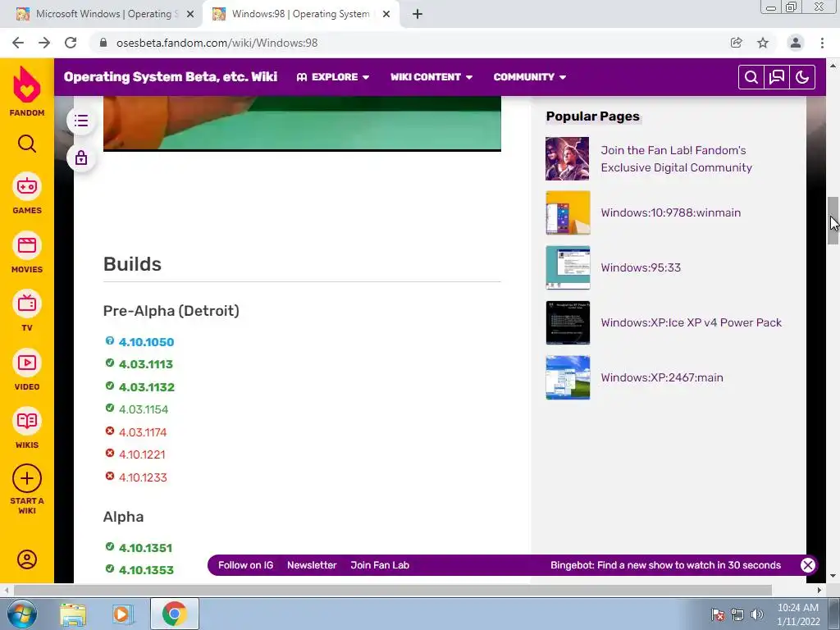840x630 pixels.
Task: Switch to the Microsoft Windows tab
Action: pyautogui.click(x=102, y=15)
